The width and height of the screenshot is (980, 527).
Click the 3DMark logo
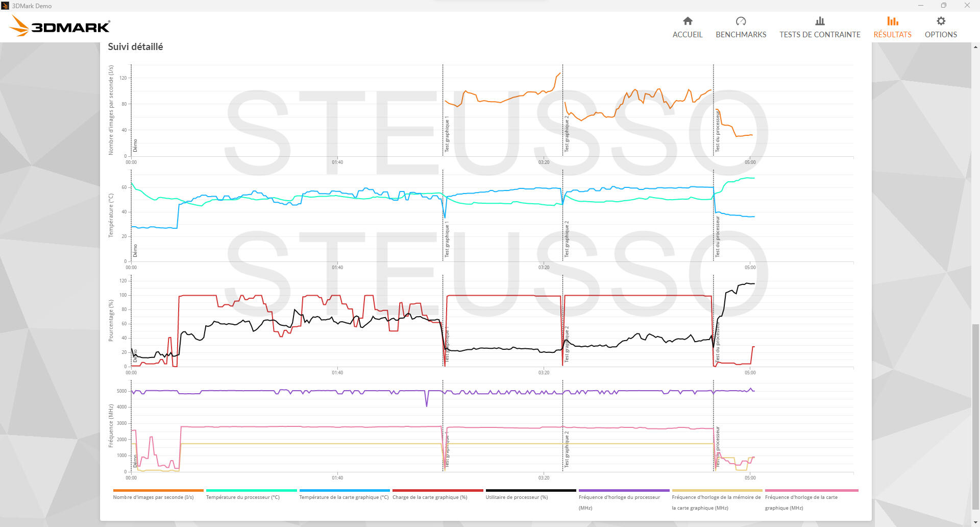coord(60,26)
